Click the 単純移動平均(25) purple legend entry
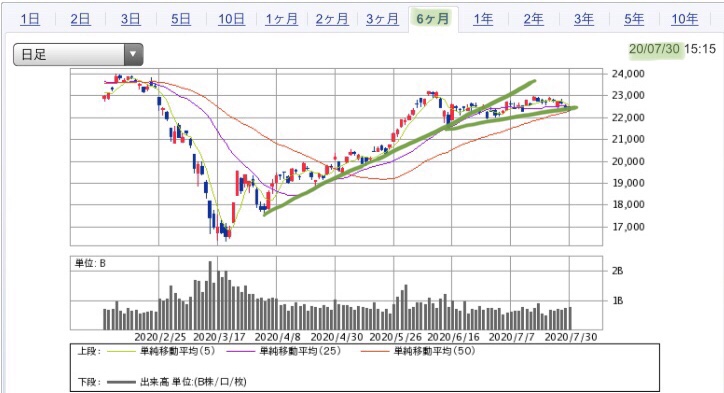The width and height of the screenshot is (724, 393). [284, 351]
